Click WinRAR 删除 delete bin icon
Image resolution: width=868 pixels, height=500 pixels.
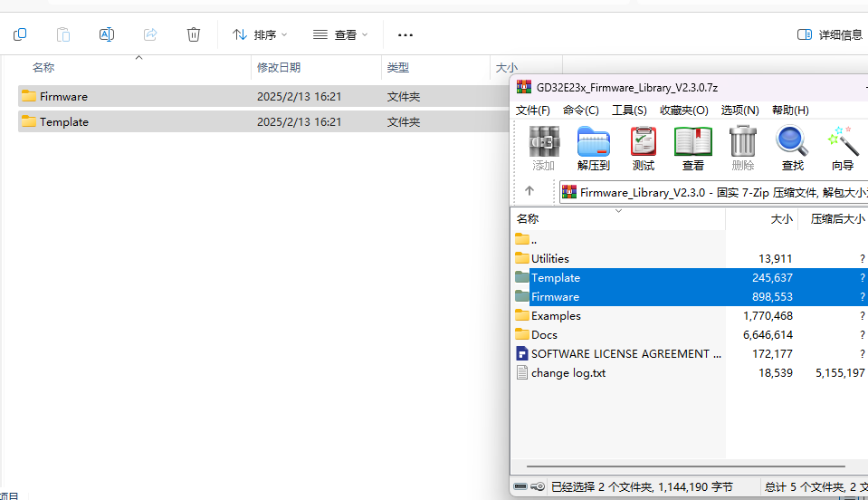point(743,148)
